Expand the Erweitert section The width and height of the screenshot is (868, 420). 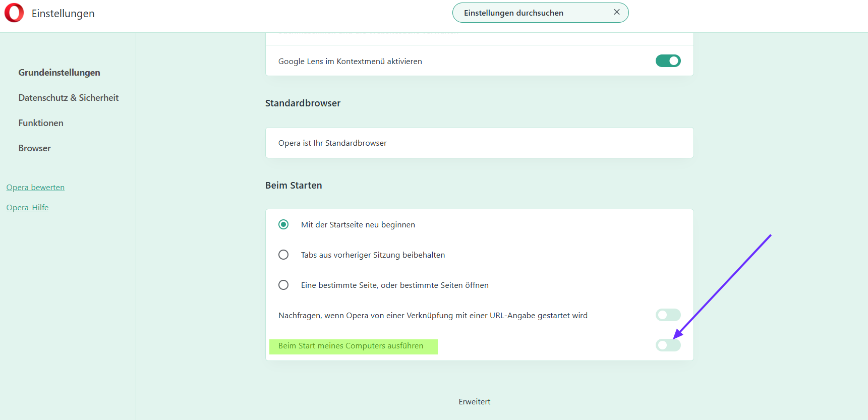tap(474, 402)
